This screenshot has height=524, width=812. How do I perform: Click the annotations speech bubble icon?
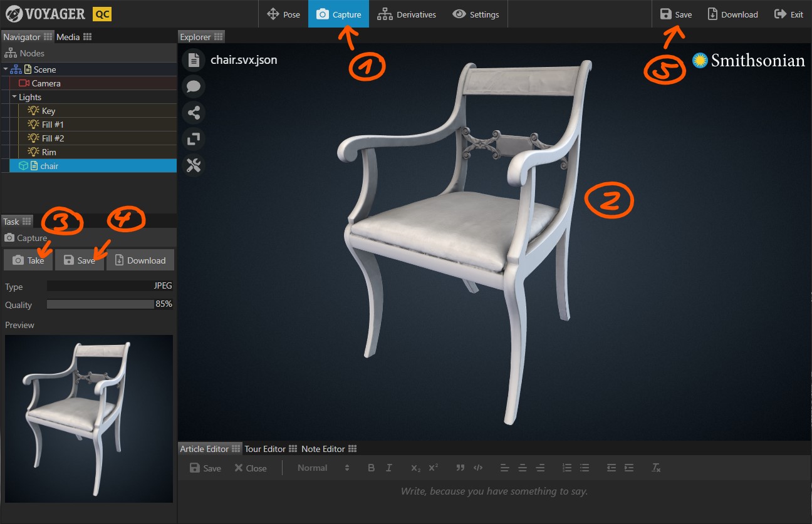tap(194, 86)
